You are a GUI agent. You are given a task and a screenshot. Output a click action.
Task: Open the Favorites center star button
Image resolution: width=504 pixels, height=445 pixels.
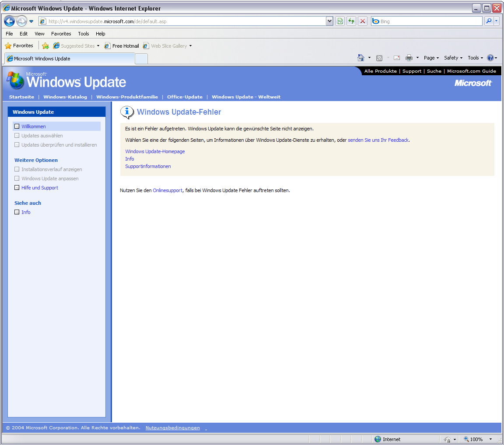click(x=19, y=46)
